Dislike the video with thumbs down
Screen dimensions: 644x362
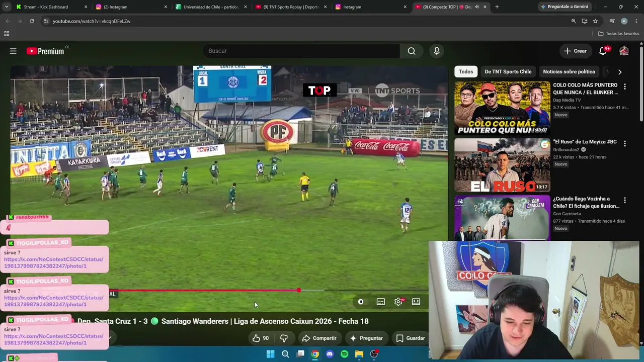click(x=284, y=338)
